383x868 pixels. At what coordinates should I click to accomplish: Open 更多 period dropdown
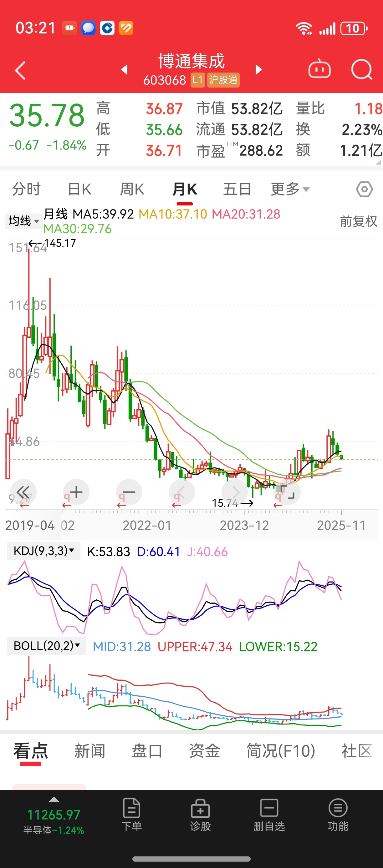click(290, 189)
